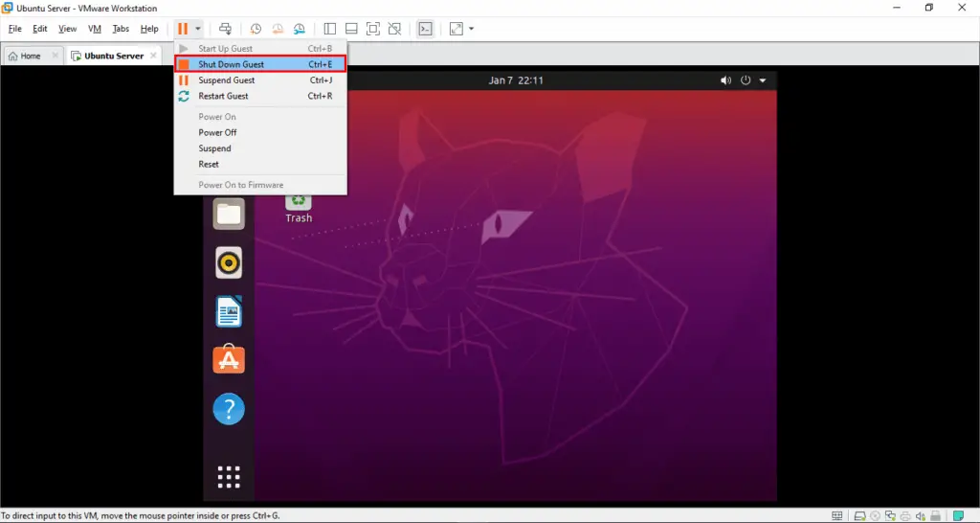The image size is (980, 523).
Task: Click the Ctrl+G status bar hint text
Action: [x=141, y=516]
